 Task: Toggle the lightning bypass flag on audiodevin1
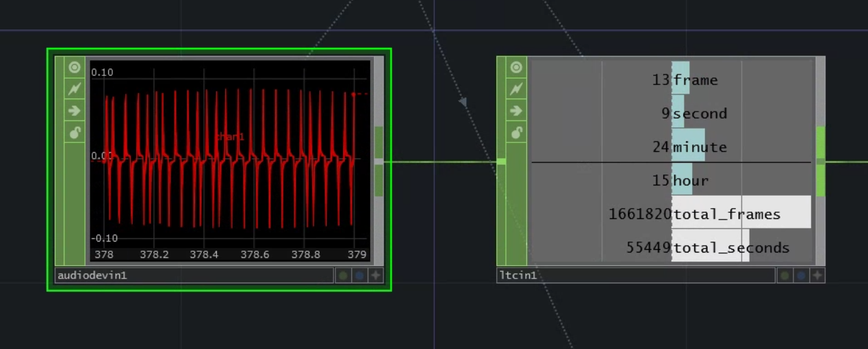click(75, 89)
